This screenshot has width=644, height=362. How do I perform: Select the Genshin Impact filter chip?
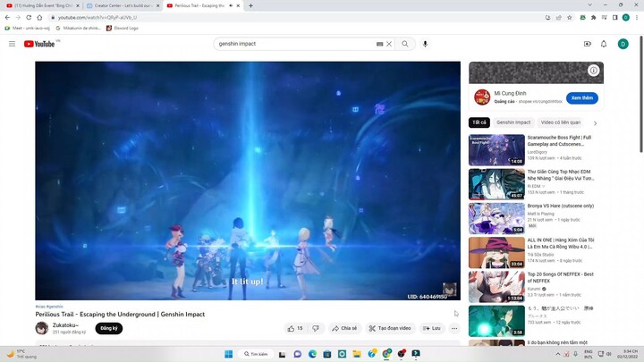pos(513,122)
